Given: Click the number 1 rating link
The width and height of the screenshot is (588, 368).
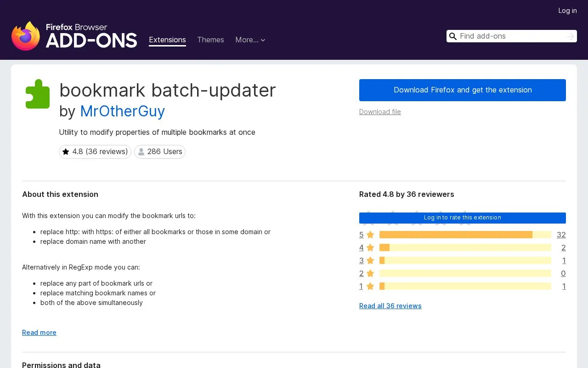Looking at the screenshot, I should click(361, 286).
